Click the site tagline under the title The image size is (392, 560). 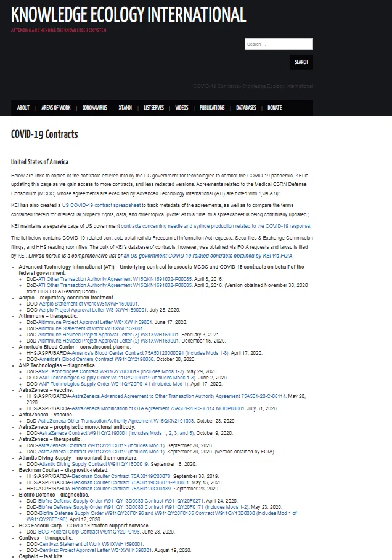pos(59,30)
